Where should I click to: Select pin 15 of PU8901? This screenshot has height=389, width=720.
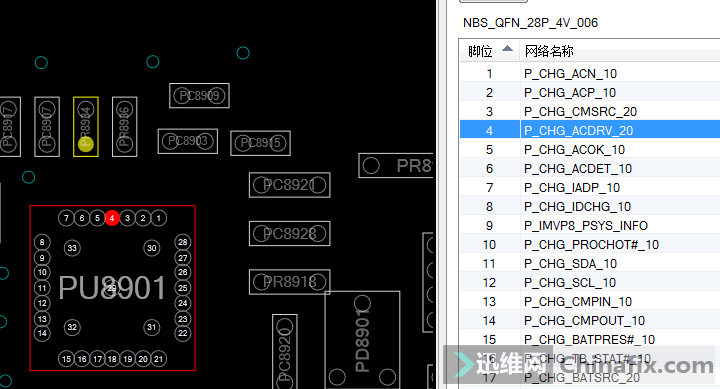66,359
